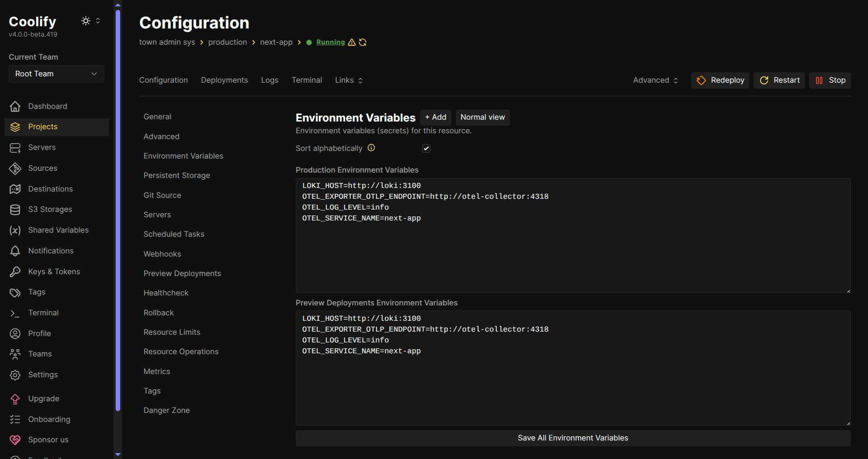Click the Redeploy button
The height and width of the screenshot is (459, 868).
720,80
